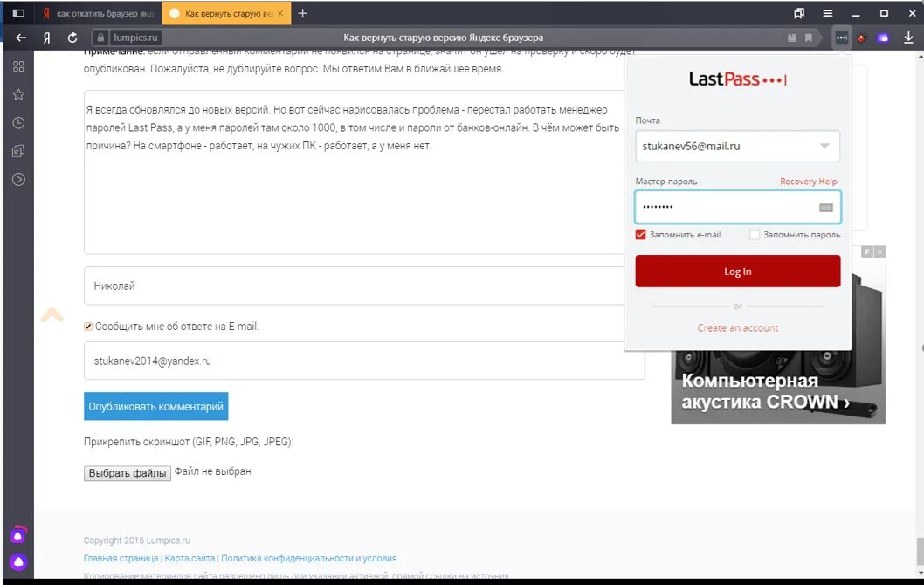
Task: Open Политика конфиденциальности и условия link
Action: pyautogui.click(x=309, y=558)
